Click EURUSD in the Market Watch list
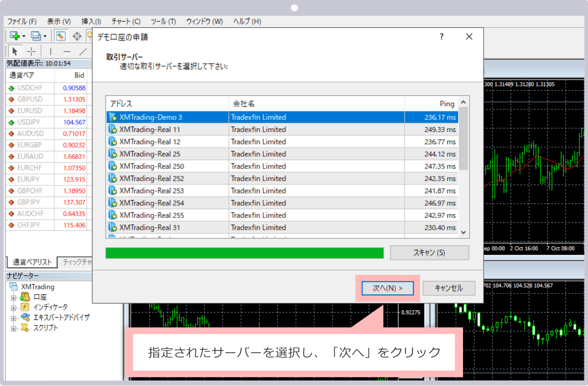Image resolution: width=588 pixels, height=386 pixels. (29, 111)
